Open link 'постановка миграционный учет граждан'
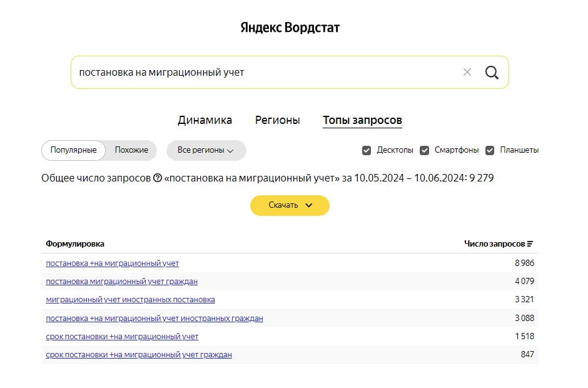Image resolution: width=588 pixels, height=388 pixels. (121, 282)
